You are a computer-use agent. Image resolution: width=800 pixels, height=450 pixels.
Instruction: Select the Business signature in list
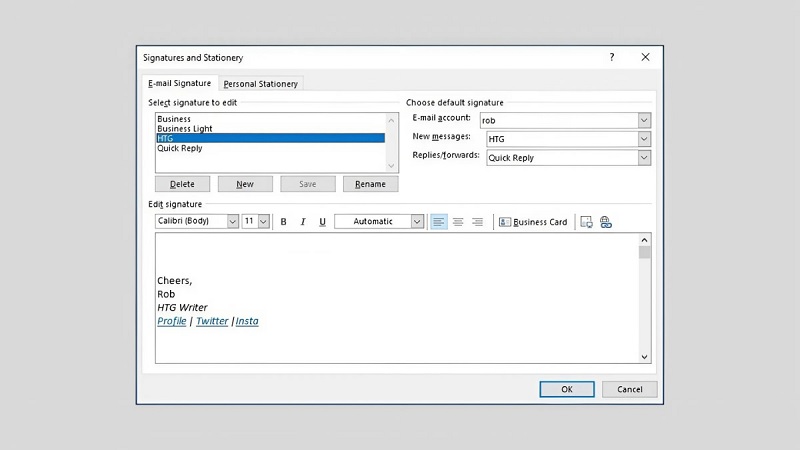click(x=270, y=119)
